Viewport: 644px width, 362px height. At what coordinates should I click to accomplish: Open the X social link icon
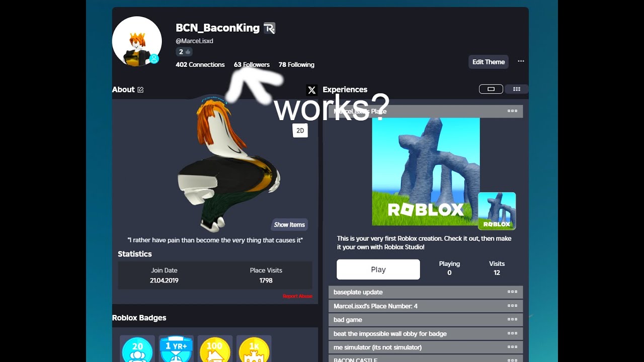point(312,90)
